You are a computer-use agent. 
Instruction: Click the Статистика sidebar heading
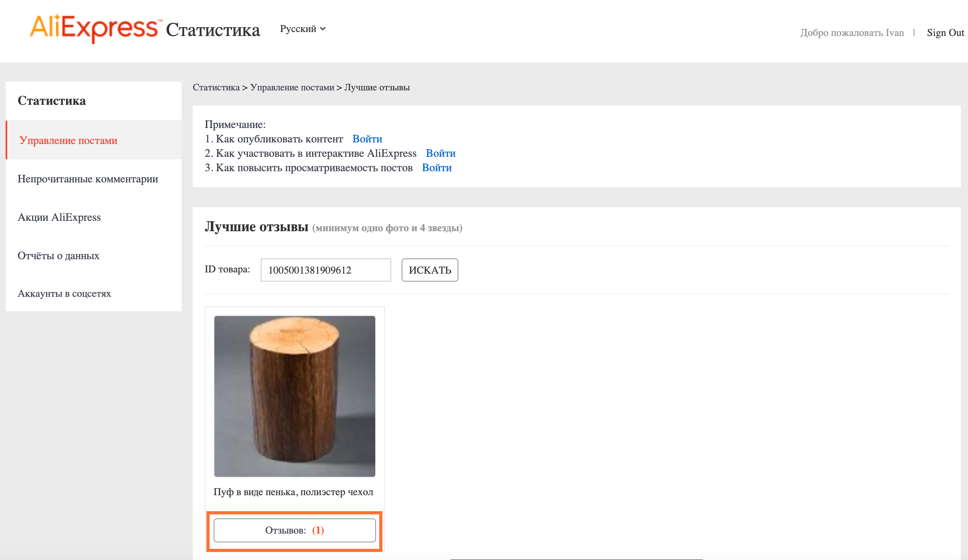52,100
